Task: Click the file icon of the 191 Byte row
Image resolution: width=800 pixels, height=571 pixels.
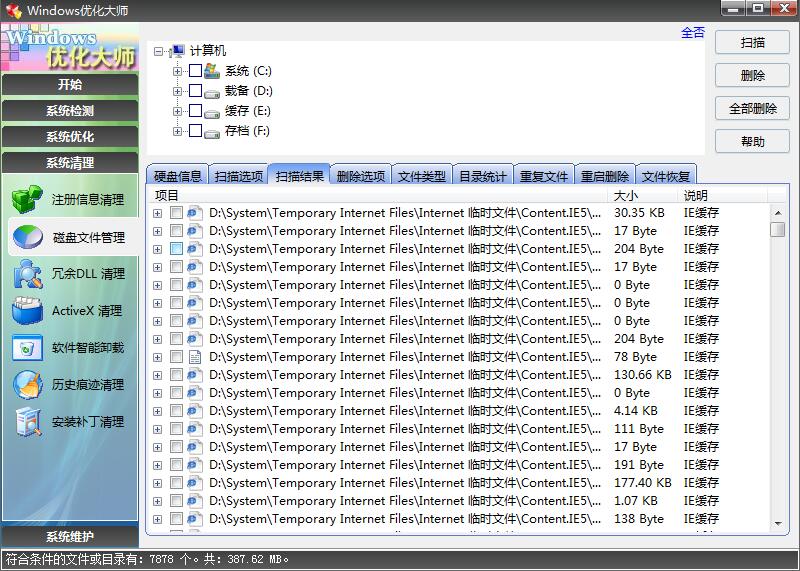Action: [x=194, y=465]
